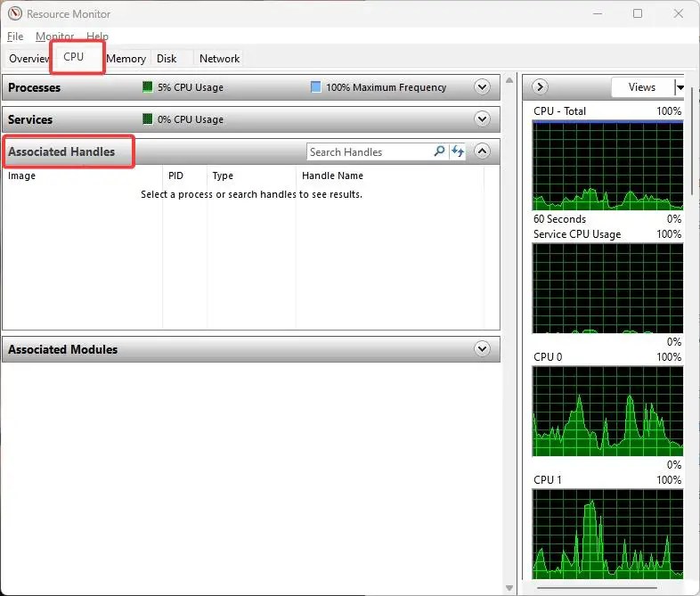Click the 'Service CPU Usage' label
The image size is (700, 596).
pyautogui.click(x=577, y=234)
